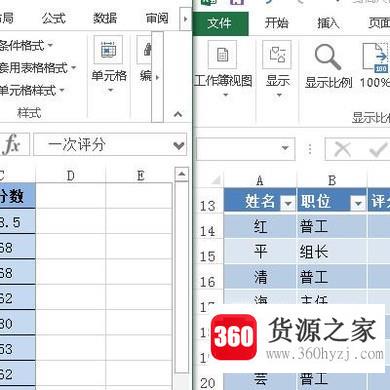This screenshot has height=390, width=390.
Task: Expand the 单元格 dropdown arrow
Action: point(110,90)
